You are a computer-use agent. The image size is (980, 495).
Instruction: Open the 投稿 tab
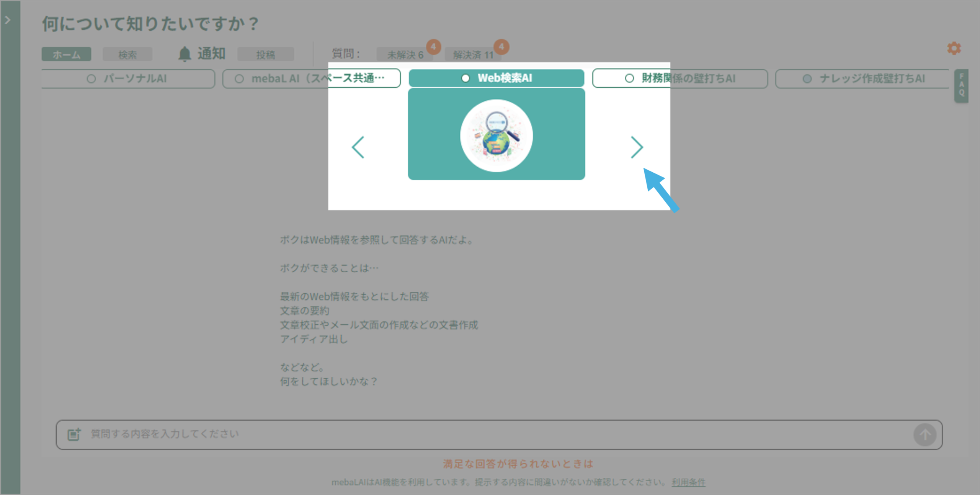(x=265, y=55)
